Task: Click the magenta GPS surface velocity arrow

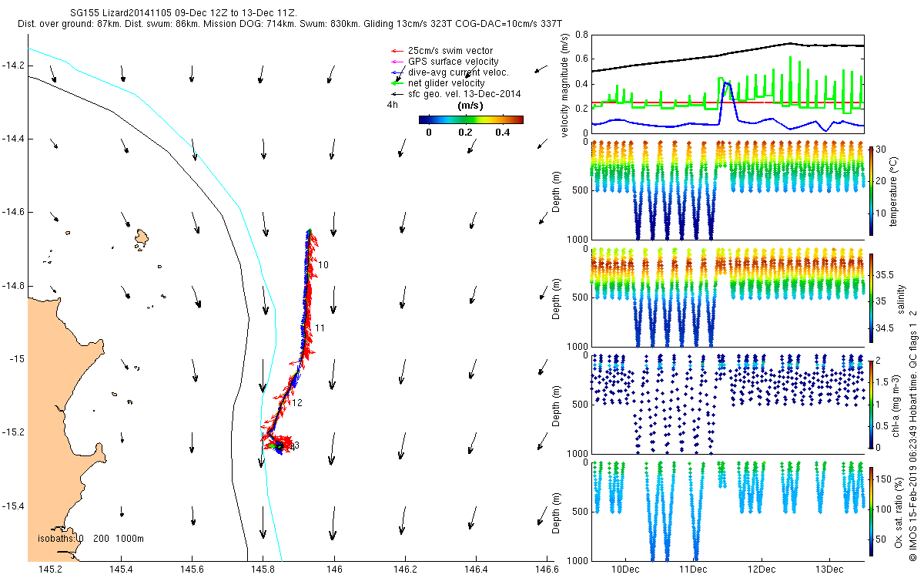Action: tap(397, 62)
